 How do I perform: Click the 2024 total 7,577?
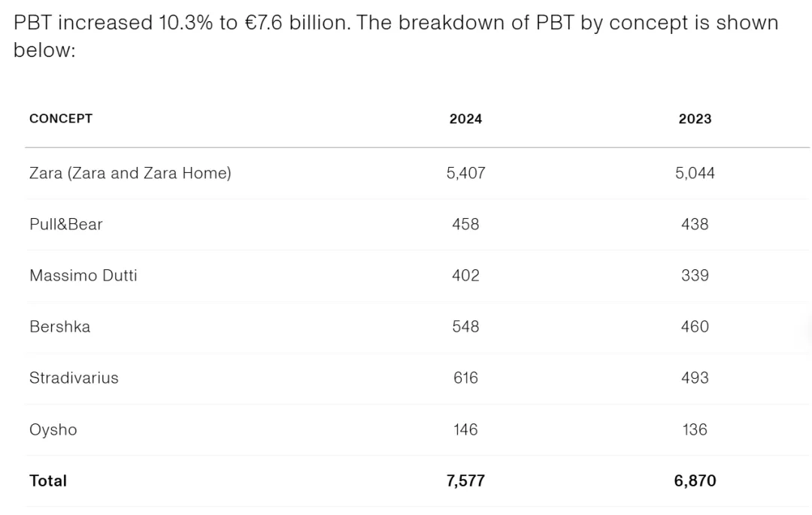click(x=465, y=481)
